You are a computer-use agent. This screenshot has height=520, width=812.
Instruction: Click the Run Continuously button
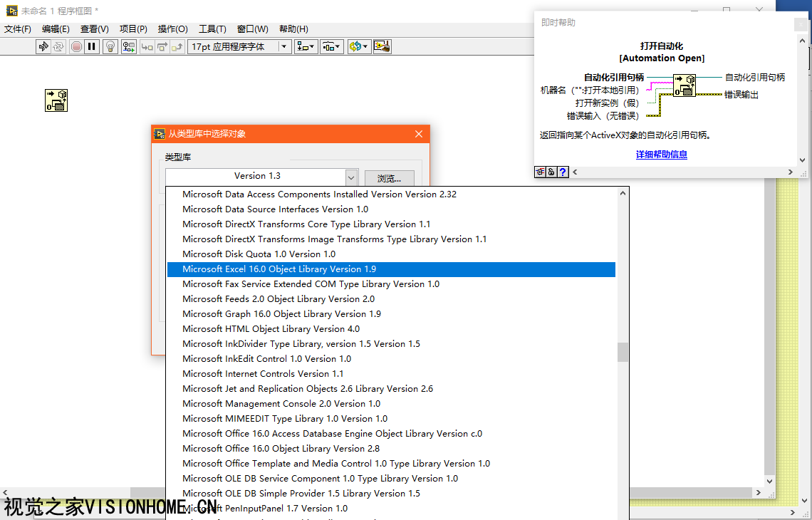(x=58, y=47)
